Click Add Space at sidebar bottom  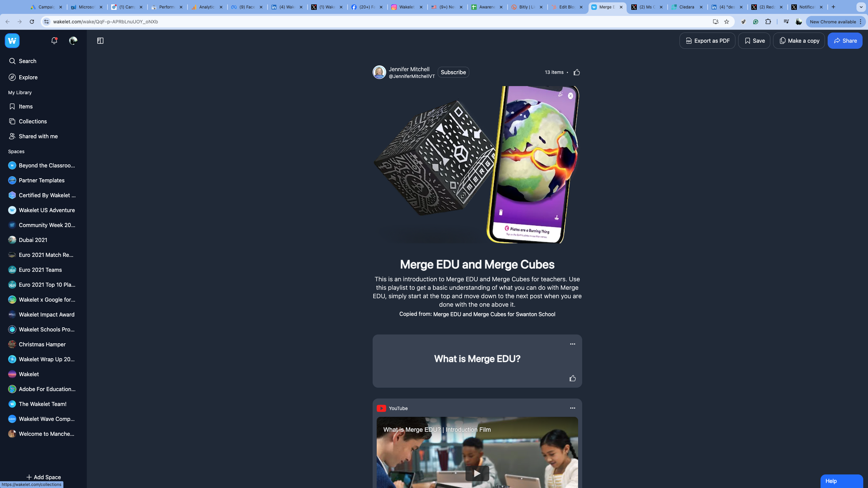coord(43,477)
